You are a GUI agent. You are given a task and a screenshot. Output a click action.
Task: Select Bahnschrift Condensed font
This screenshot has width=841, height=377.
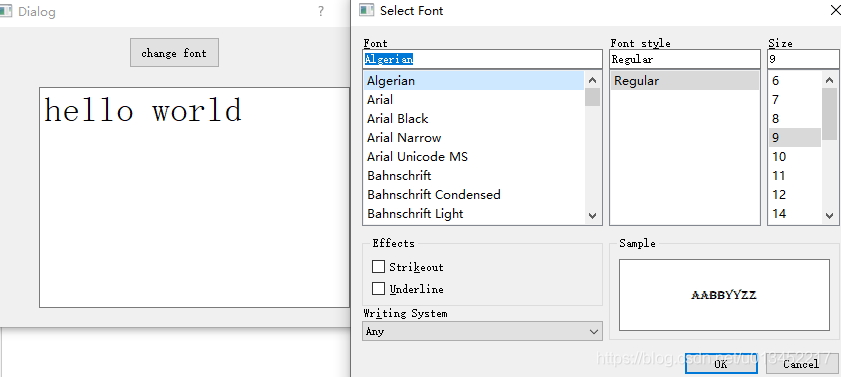click(x=474, y=194)
